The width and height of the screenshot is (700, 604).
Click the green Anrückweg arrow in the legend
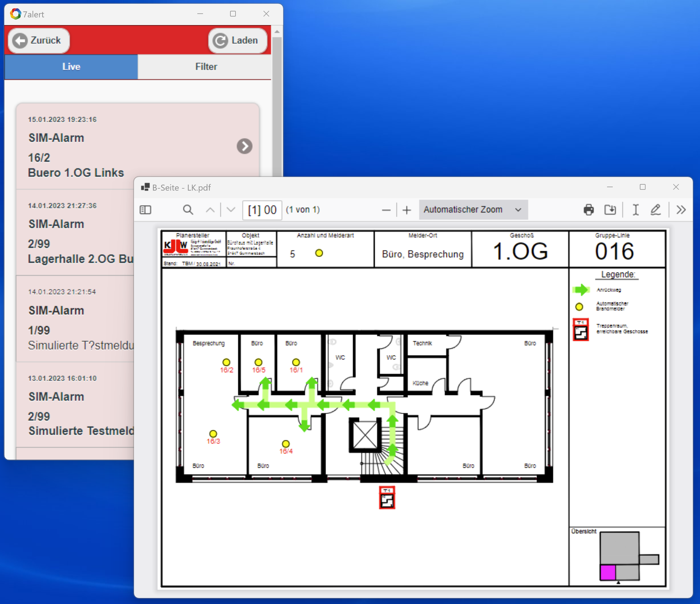(x=581, y=290)
